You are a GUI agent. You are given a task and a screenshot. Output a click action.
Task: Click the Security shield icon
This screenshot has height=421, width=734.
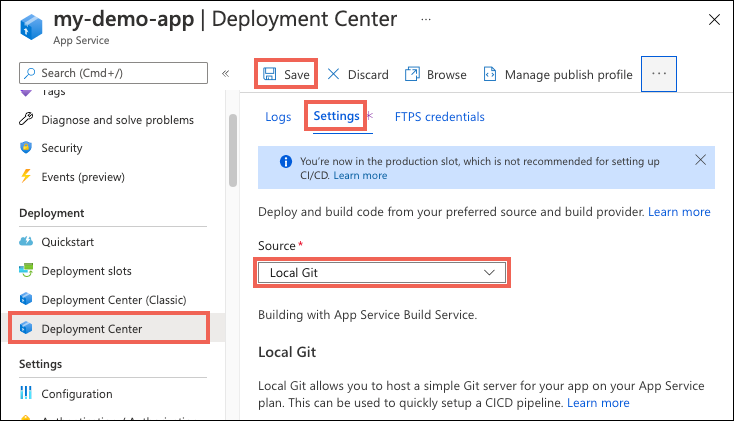click(26, 148)
